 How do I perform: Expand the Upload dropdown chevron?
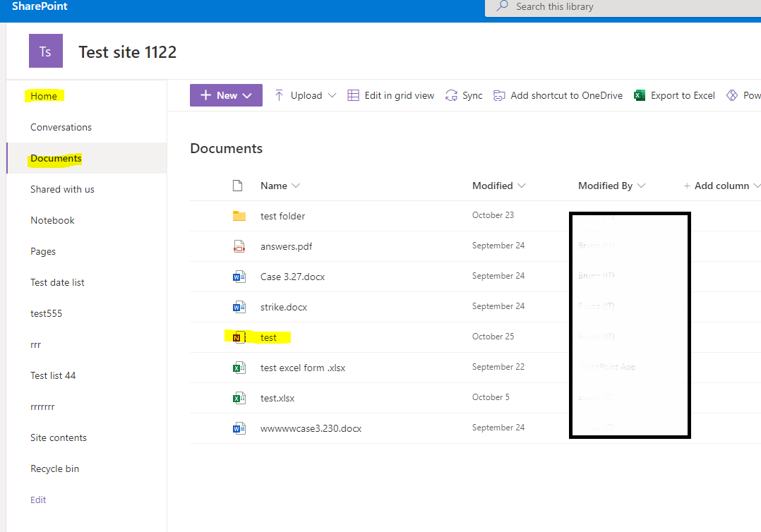click(332, 95)
